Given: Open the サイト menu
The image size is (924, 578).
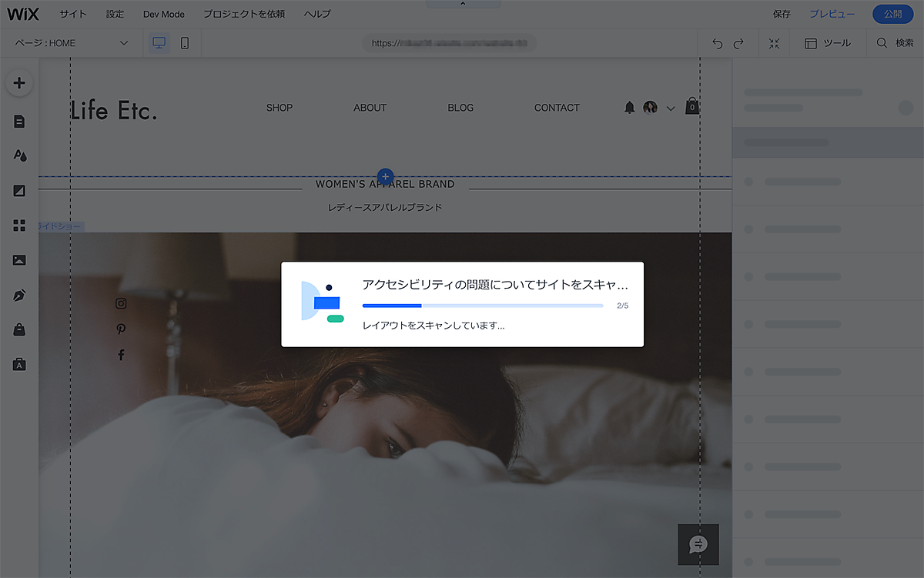Looking at the screenshot, I should 73,14.
